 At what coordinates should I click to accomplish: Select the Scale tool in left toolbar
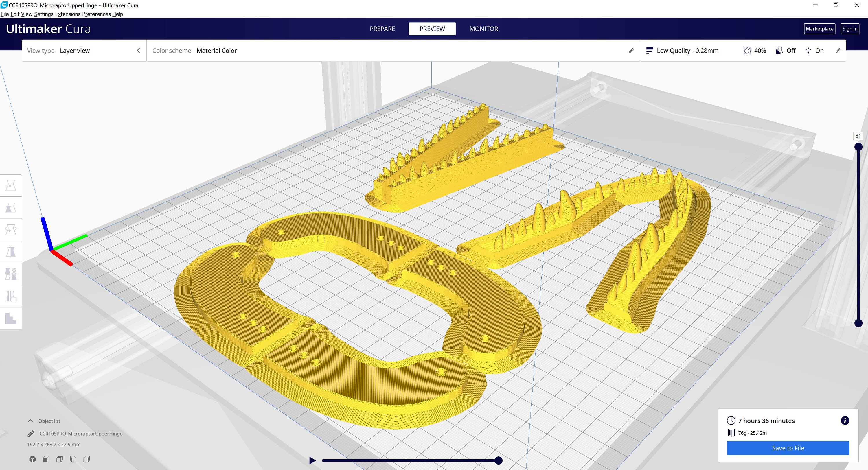pyautogui.click(x=11, y=208)
